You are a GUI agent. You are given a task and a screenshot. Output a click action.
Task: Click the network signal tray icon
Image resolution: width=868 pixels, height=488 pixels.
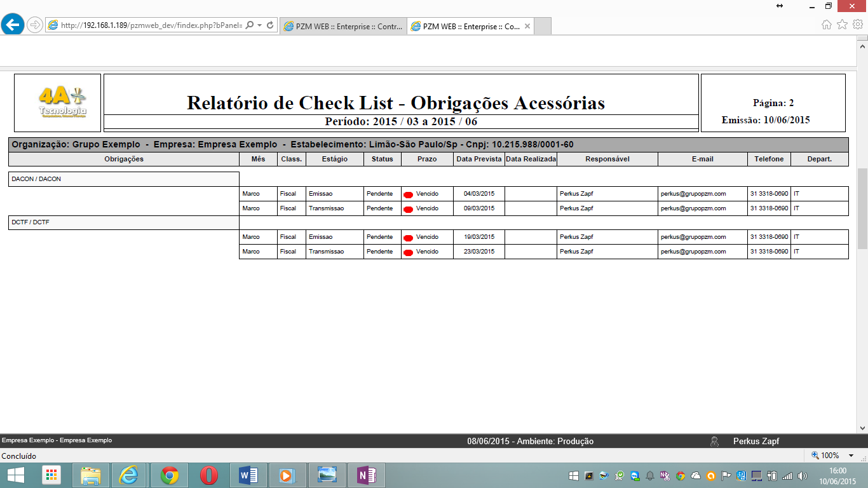787,475
